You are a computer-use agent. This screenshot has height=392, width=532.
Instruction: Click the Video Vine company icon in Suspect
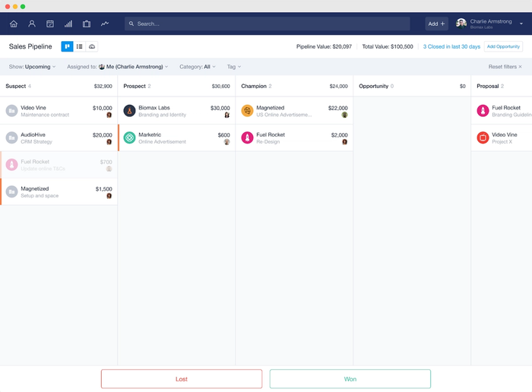click(11, 111)
